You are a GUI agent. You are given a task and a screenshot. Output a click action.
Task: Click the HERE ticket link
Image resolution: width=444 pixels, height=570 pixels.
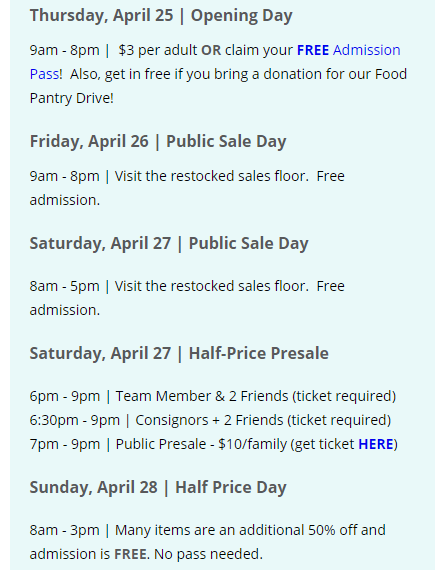(376, 444)
